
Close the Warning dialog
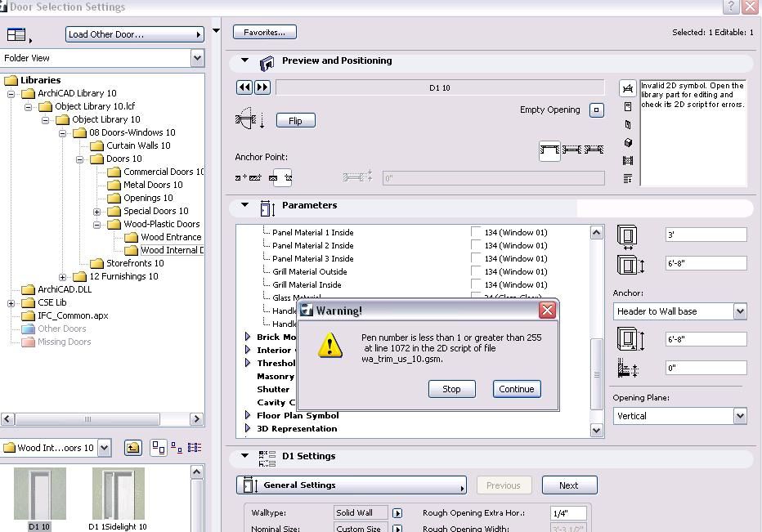547,310
